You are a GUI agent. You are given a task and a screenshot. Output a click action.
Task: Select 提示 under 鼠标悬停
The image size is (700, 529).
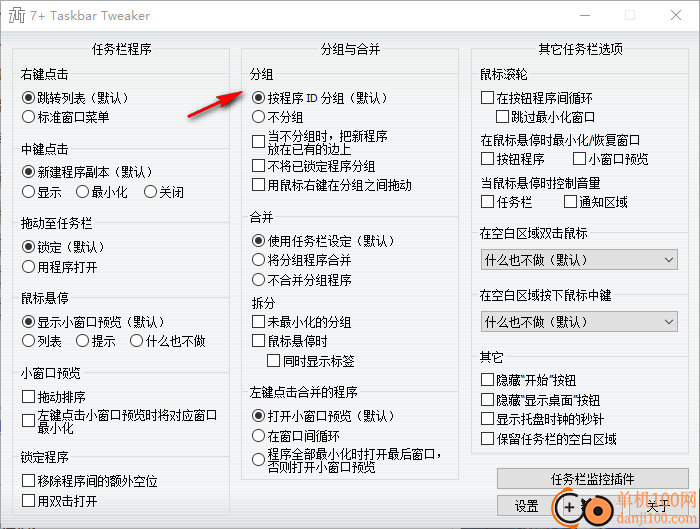point(82,341)
